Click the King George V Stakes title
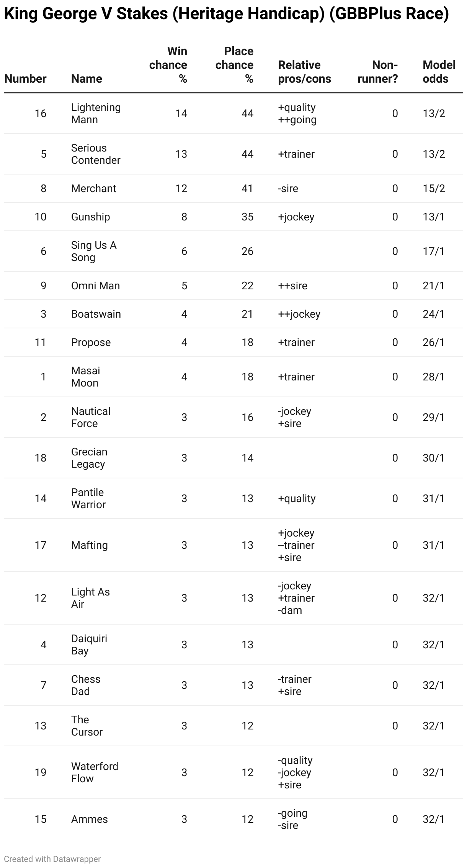467x868 pixels. (x=227, y=14)
